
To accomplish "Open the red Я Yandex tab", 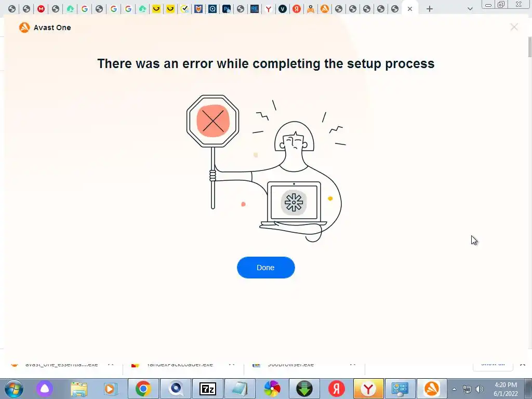I will [x=297, y=9].
